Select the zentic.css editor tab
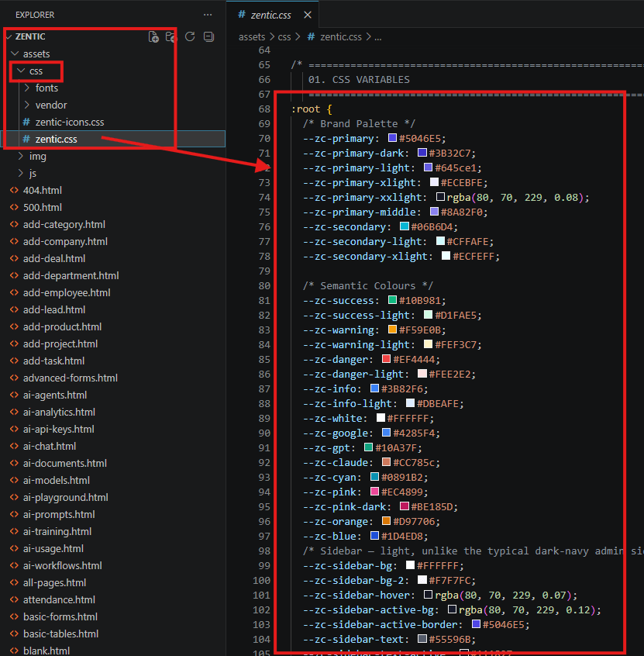644x656 pixels. pos(272,15)
